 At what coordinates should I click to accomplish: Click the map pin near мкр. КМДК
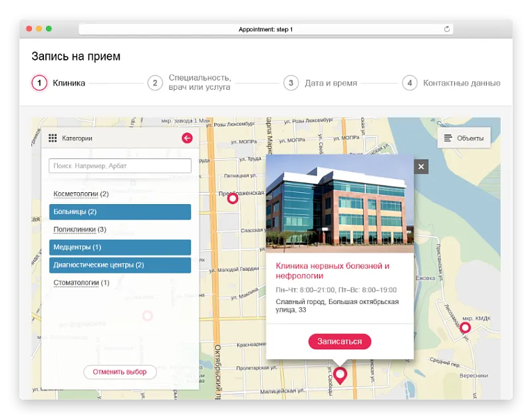point(465,327)
